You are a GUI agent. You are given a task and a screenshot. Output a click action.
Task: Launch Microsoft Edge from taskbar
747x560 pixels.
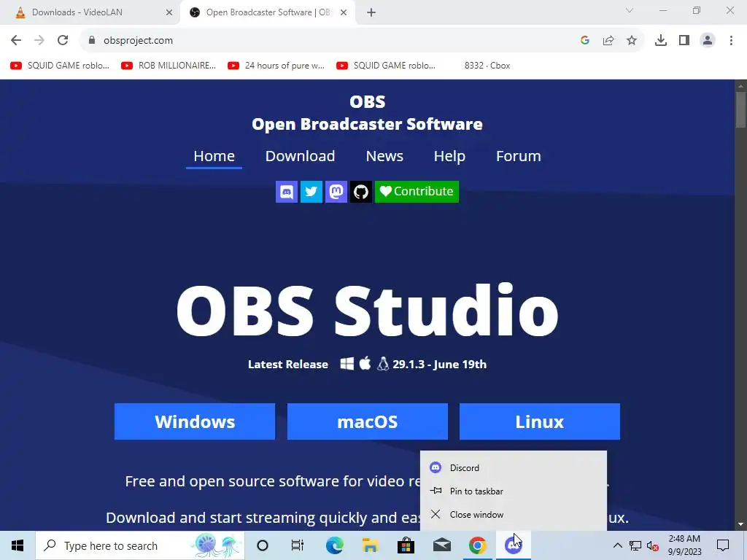pos(334,545)
